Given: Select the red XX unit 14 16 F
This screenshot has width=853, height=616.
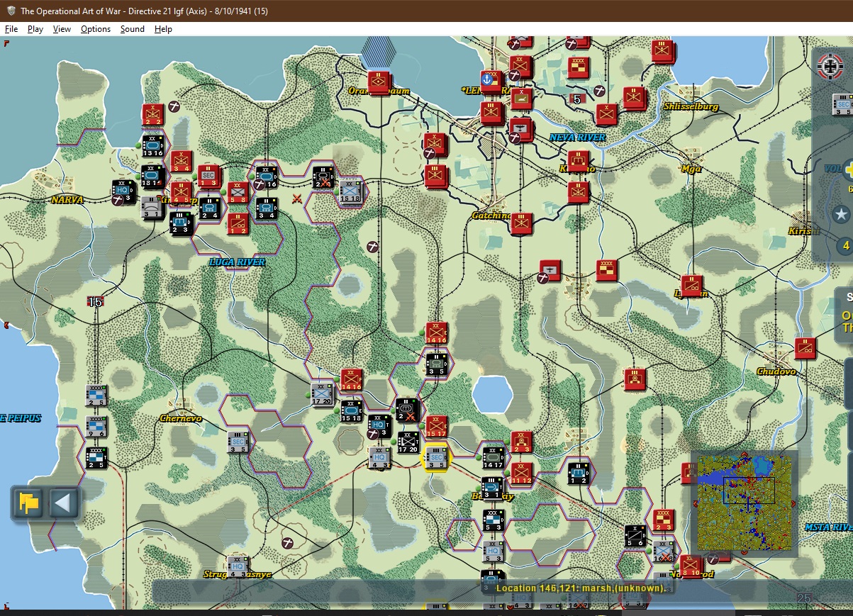Looking at the screenshot, I should click(351, 380).
